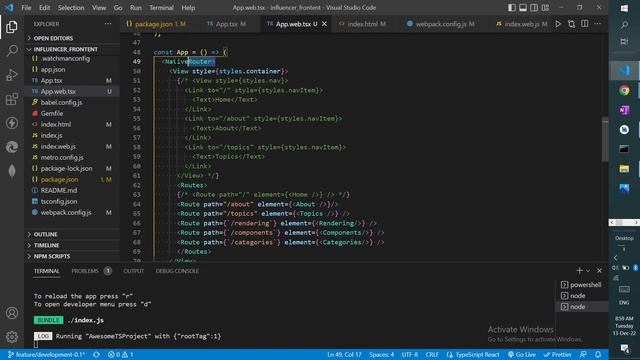Open the Thunder Client lightning icon
Image resolution: width=640 pixels, height=360 pixels.
[x=12, y=123]
